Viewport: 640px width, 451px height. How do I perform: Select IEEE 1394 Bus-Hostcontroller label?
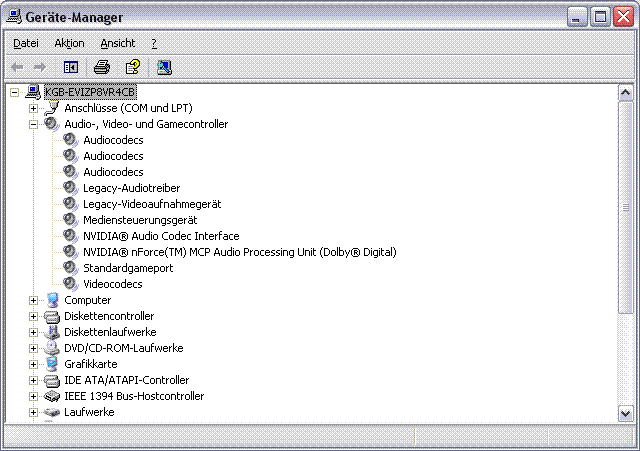[x=134, y=396]
